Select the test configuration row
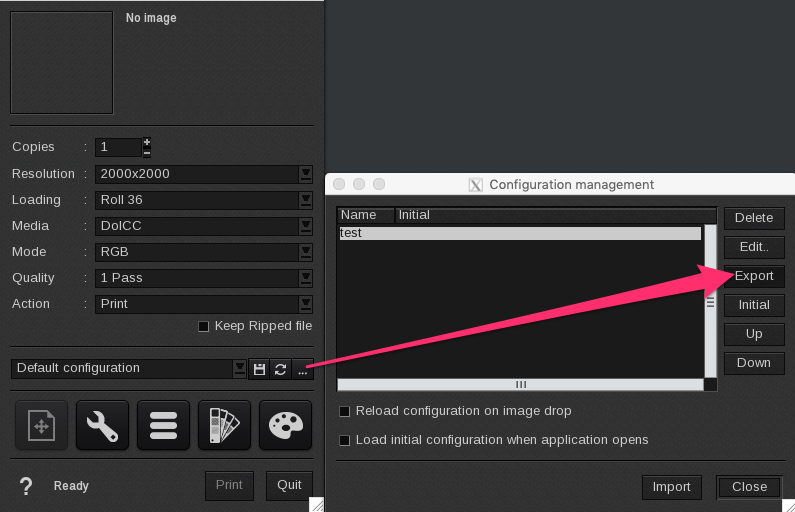 click(x=519, y=233)
